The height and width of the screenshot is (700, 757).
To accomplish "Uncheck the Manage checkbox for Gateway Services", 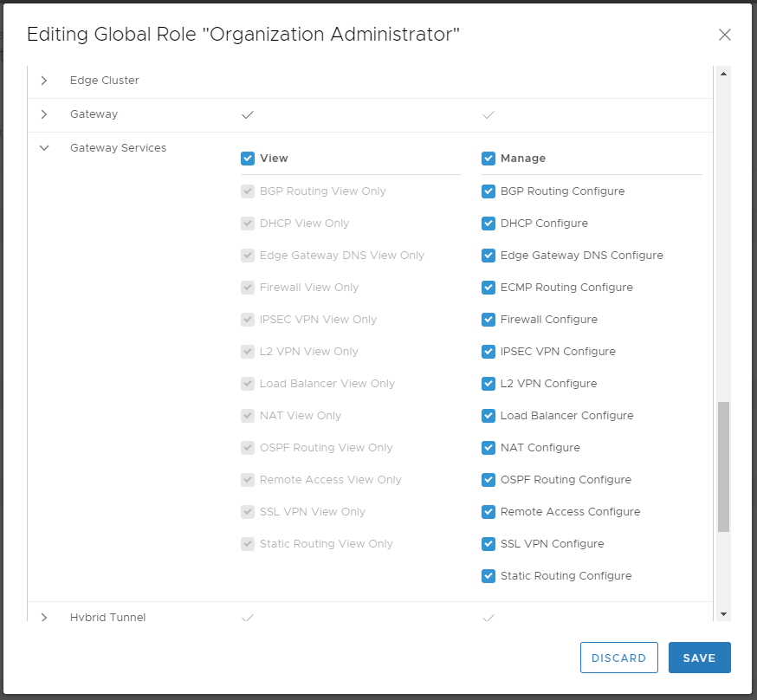I will click(488, 159).
